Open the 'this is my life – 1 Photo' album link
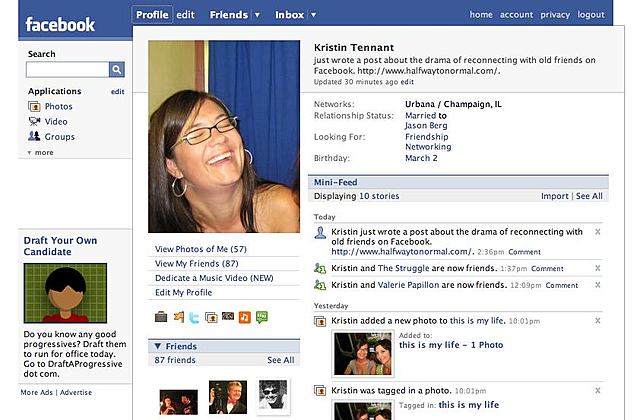The image size is (640, 420). (451, 345)
